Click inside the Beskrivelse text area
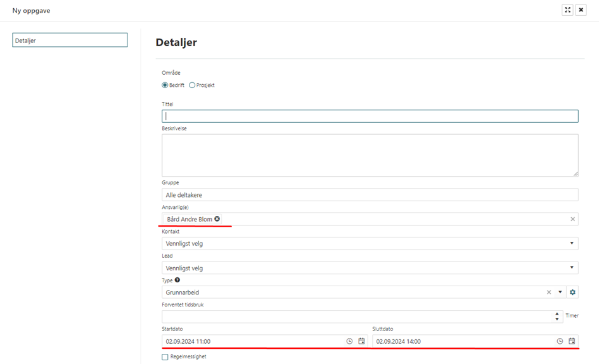 coord(370,155)
